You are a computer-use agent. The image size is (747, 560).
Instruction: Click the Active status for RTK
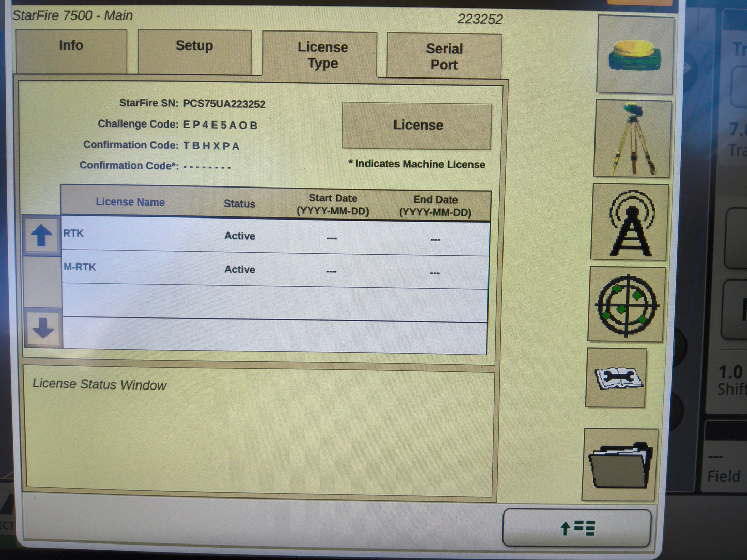point(240,236)
